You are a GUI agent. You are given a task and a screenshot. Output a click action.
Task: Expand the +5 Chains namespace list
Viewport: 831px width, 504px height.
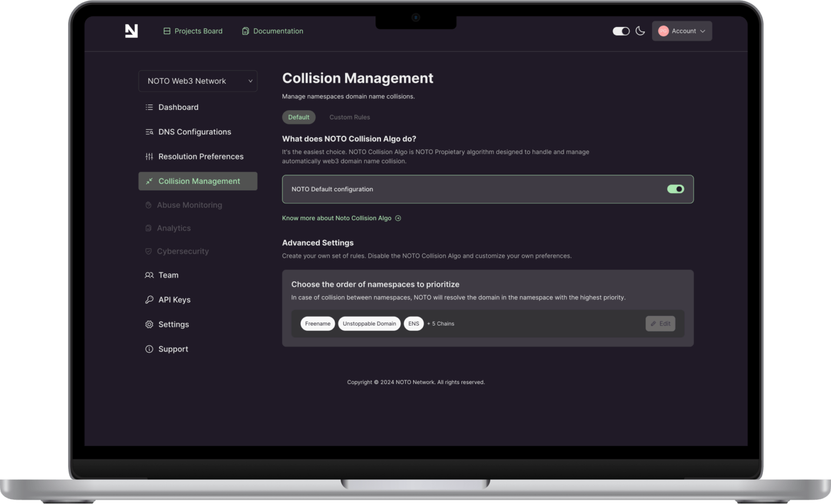[x=440, y=323]
